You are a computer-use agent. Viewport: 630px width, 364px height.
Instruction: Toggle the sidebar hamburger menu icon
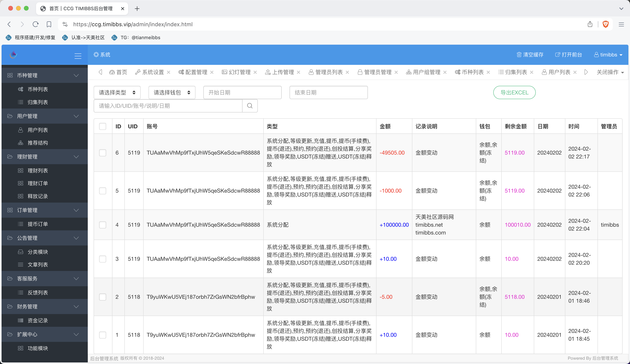tap(78, 56)
